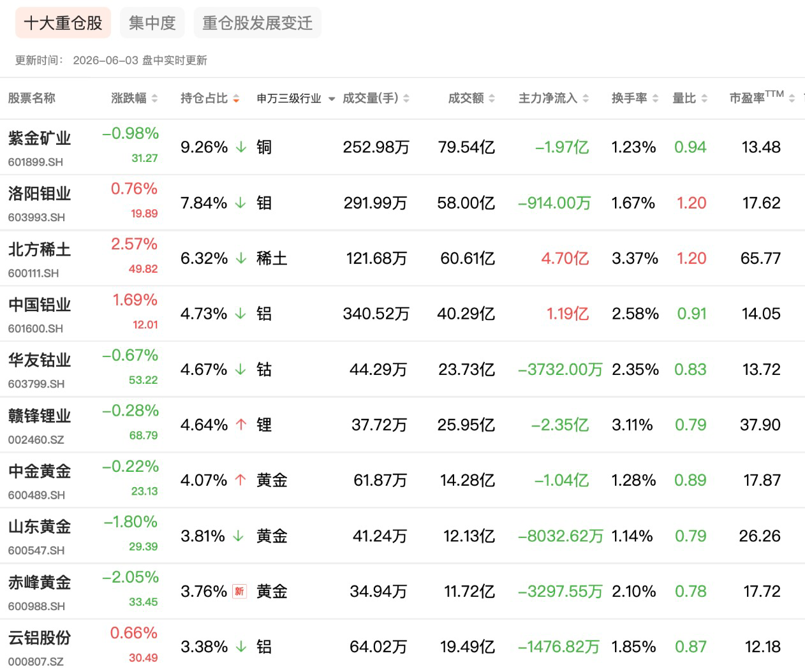Image resolution: width=805 pixels, height=672 pixels.
Task: Sort by 换手率 column arrows
Action: (x=655, y=98)
